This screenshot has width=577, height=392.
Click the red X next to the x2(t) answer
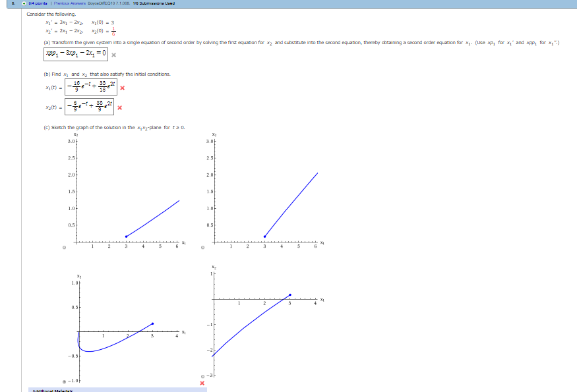click(x=120, y=107)
